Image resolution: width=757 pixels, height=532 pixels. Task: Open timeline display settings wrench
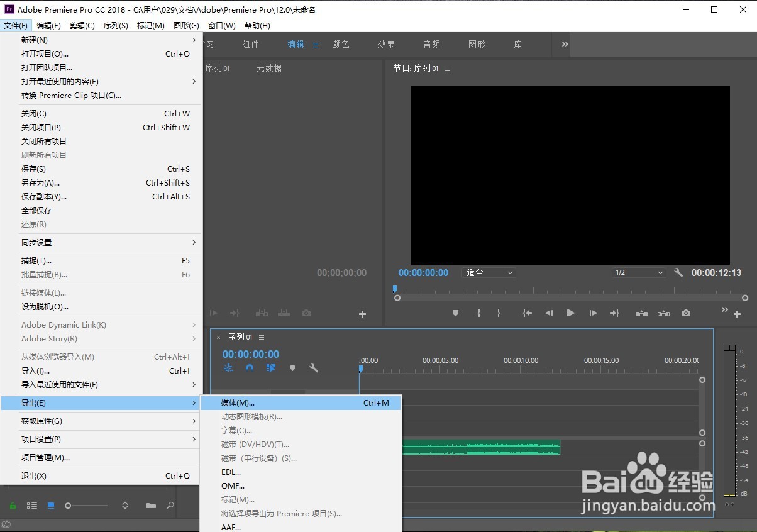(314, 368)
